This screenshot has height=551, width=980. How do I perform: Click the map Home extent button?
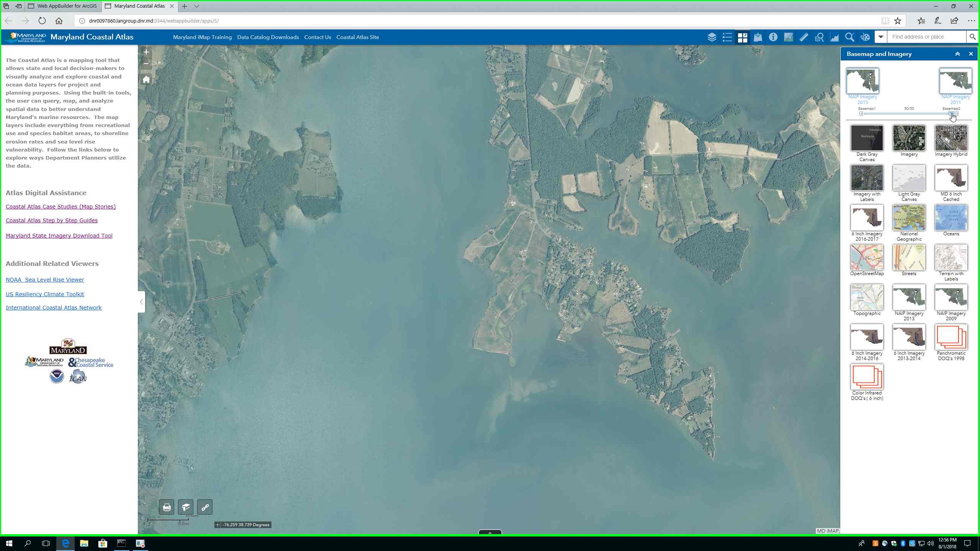[146, 80]
